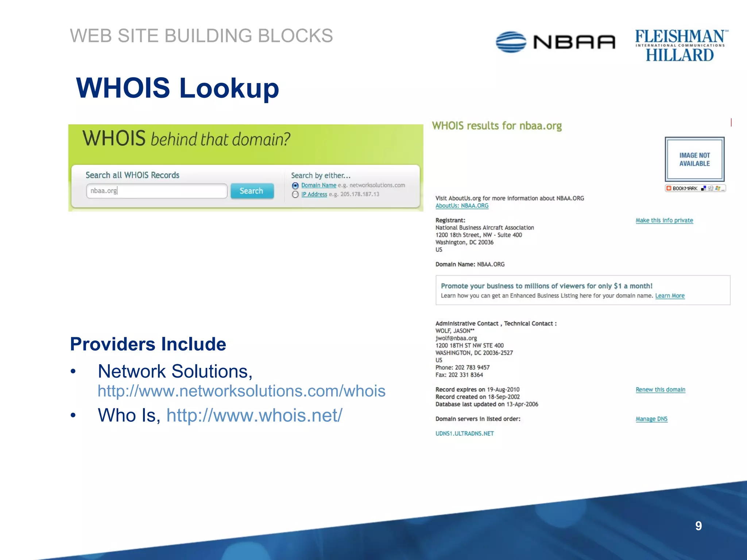
Task: Click 'Record expires on 19-Aug-2010' text
Action: coord(477,389)
